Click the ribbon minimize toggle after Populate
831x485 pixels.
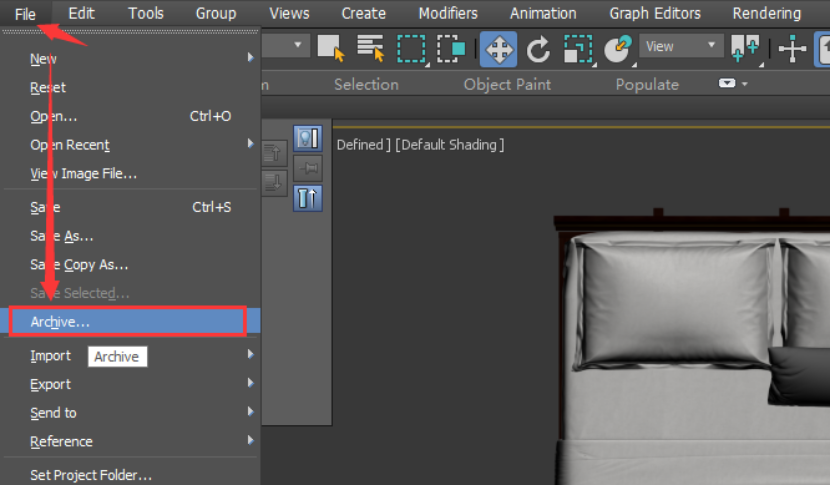coord(729,84)
